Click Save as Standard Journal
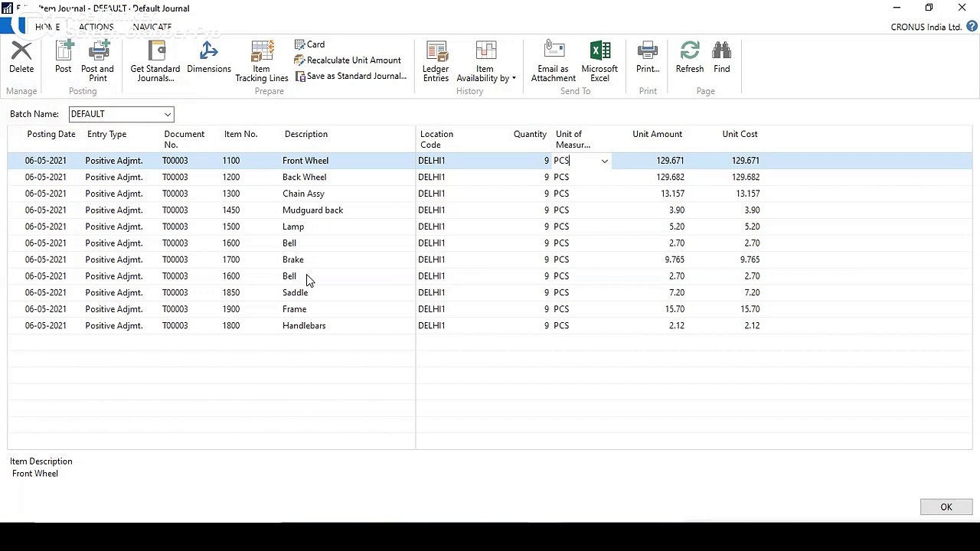The width and height of the screenshot is (980, 551). point(351,77)
